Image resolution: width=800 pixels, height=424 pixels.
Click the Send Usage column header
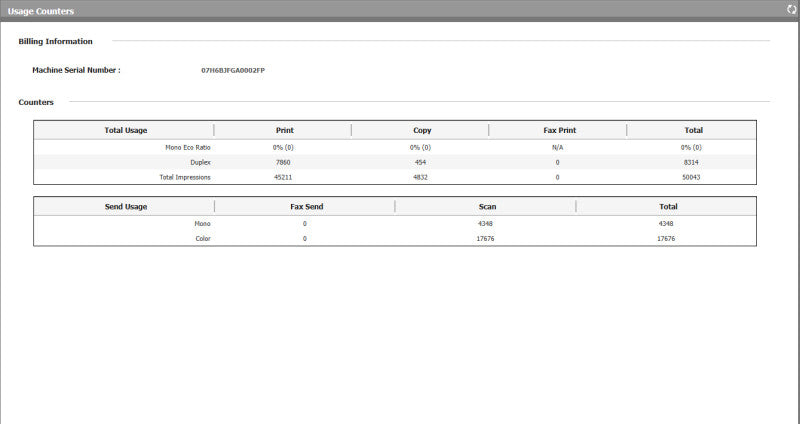tap(126, 207)
